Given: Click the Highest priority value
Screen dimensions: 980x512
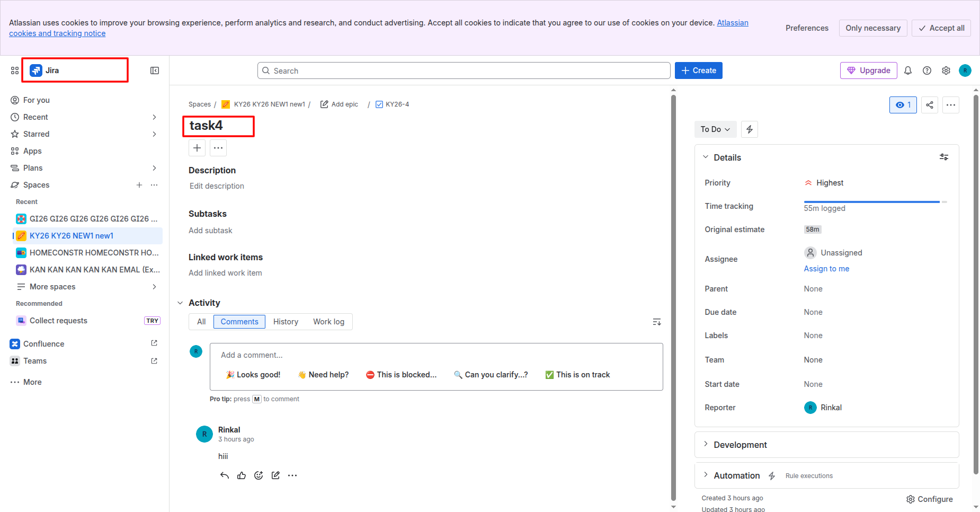Looking at the screenshot, I should coord(824,183).
